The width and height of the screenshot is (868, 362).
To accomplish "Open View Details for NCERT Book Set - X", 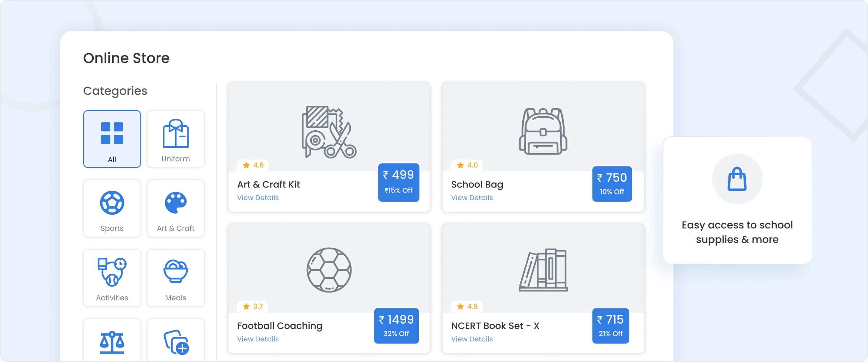I will tap(472, 339).
